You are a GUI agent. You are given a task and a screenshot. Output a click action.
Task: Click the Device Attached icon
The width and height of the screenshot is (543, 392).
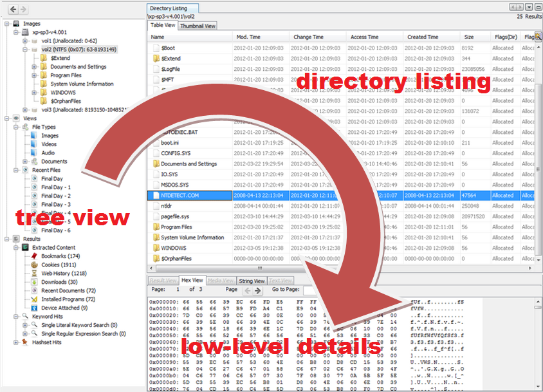coord(34,308)
